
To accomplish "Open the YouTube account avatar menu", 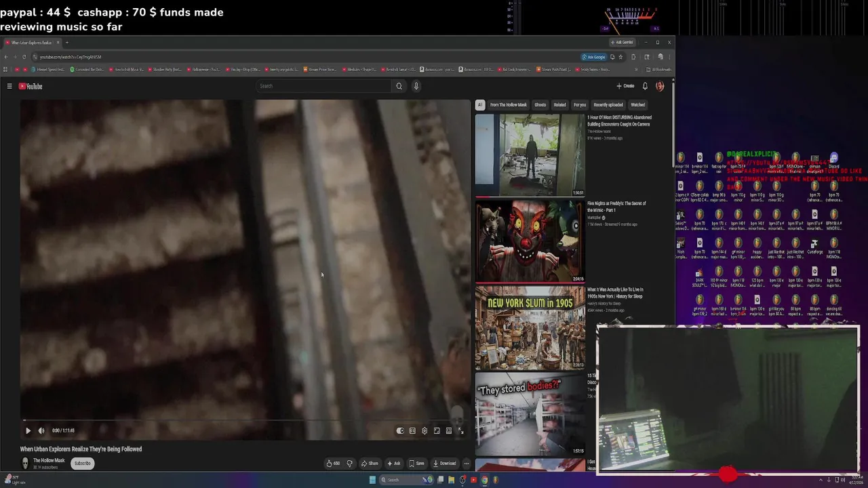I will coord(660,86).
